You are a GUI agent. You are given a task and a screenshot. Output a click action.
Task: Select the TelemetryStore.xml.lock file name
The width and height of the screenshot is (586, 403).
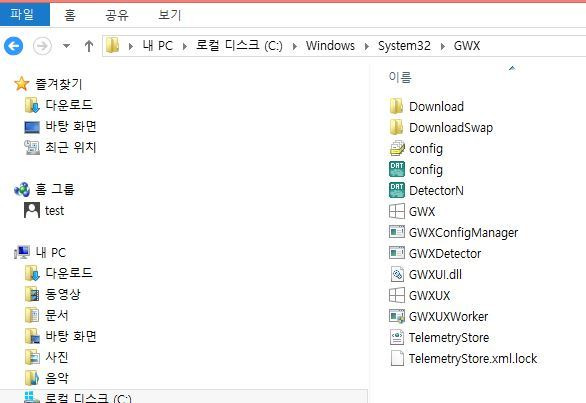[473, 358]
